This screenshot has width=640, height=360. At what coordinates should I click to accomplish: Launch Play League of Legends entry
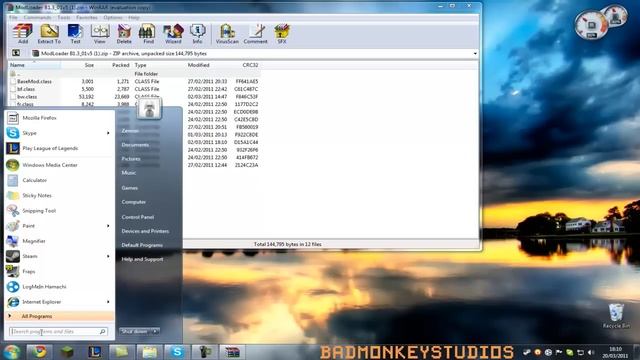(59, 148)
